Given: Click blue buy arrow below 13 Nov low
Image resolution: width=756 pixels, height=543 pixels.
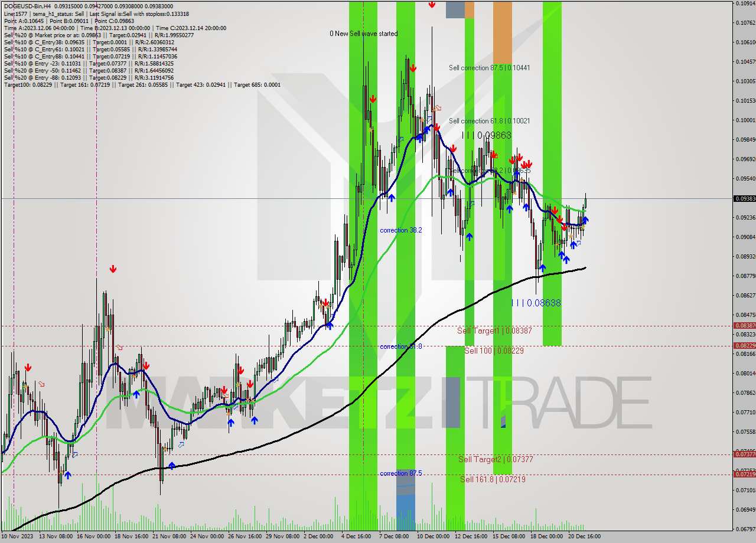Looking at the screenshot, I should pyautogui.click(x=68, y=475).
